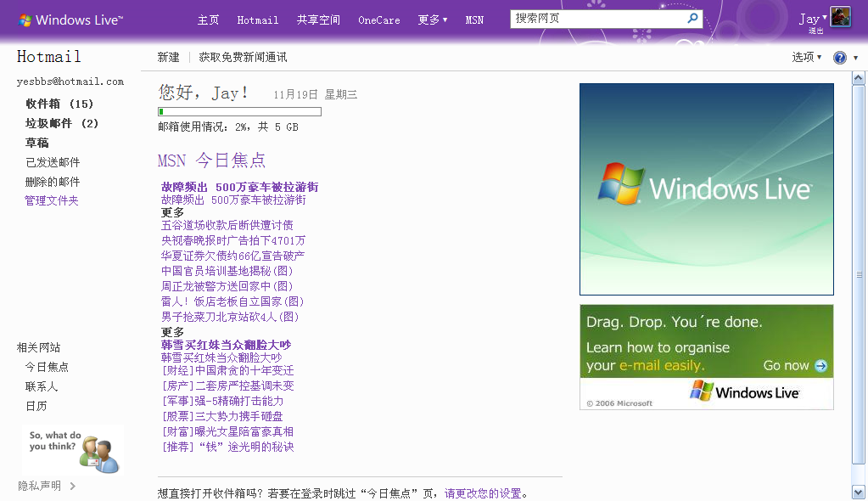868x501 pixels.
Task: Click the mailbox usage progress bar
Action: pyautogui.click(x=239, y=111)
